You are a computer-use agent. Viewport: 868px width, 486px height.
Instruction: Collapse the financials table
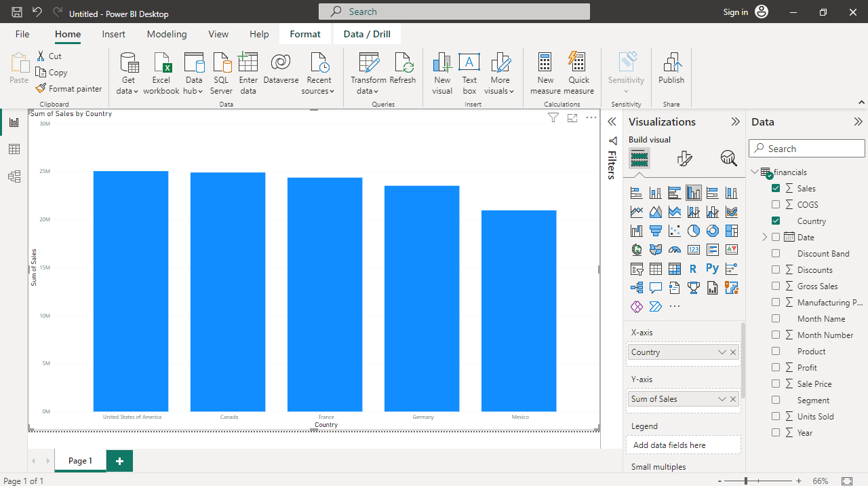click(x=755, y=172)
